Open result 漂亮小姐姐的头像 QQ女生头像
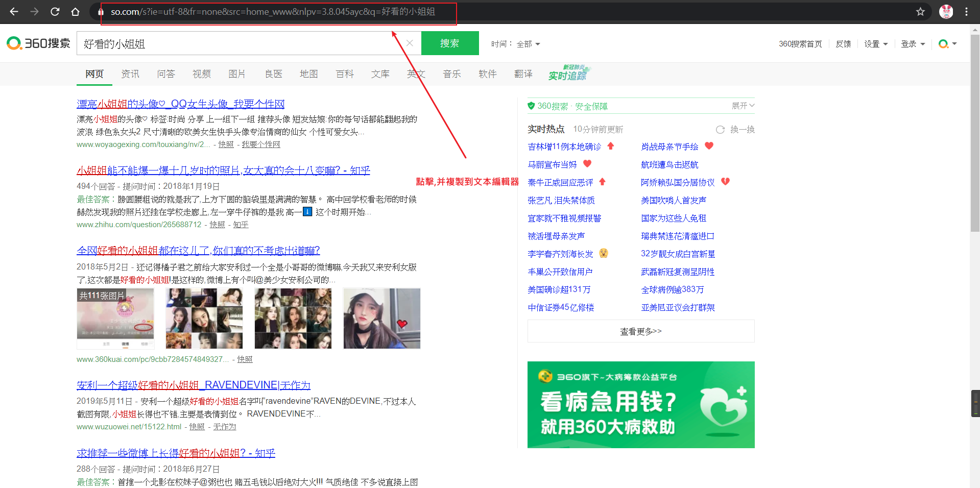980x488 pixels. [180, 104]
